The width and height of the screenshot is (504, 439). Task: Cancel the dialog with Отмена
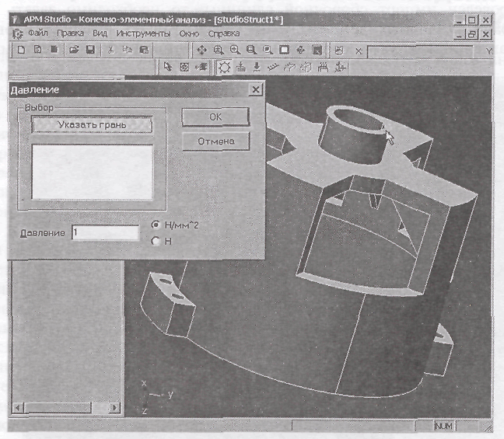point(215,141)
